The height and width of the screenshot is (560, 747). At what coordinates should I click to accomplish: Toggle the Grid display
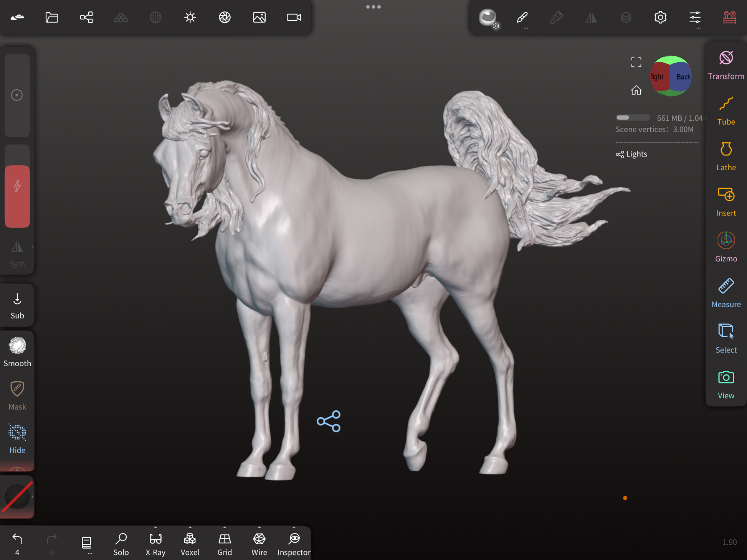point(225,543)
